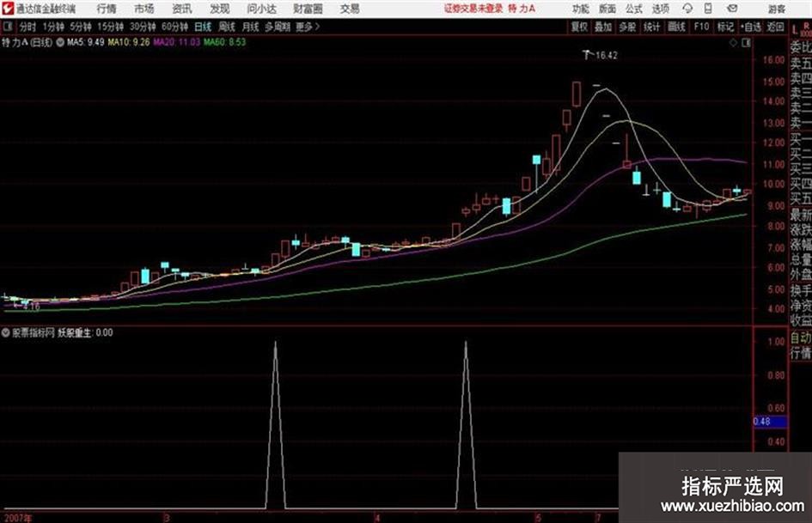Click the 2007年 date axis label
812x523 pixels.
coord(17,518)
